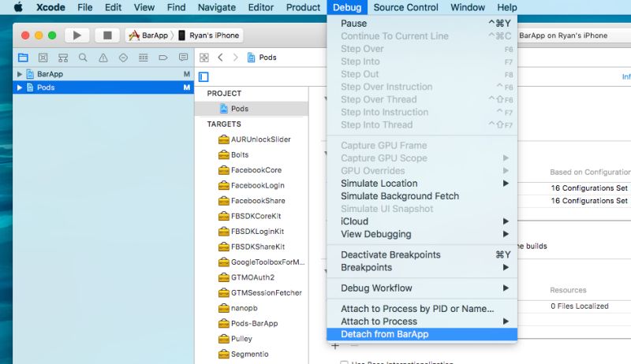631x364 pixels.
Task: Open the Help menu
Action: tap(506, 7)
